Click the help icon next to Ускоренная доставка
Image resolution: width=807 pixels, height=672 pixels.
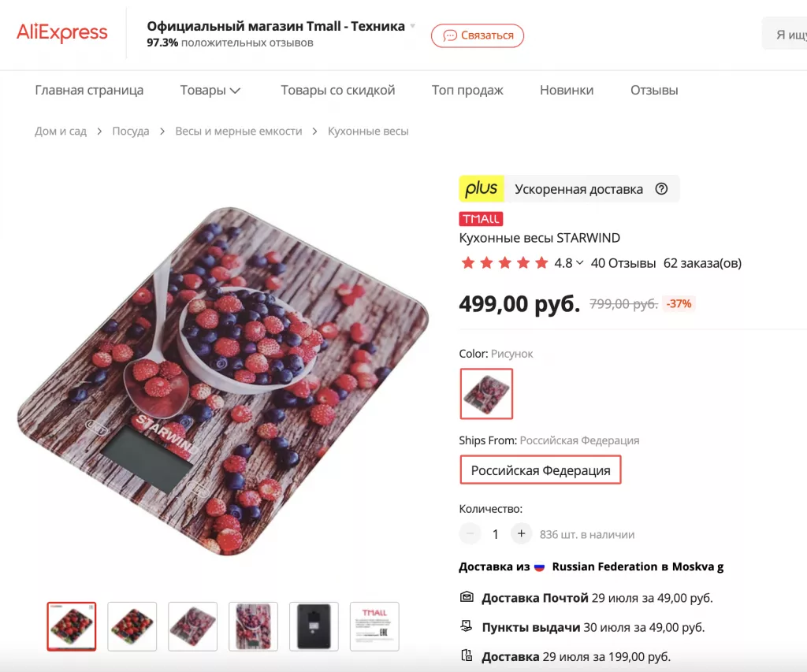[660, 189]
